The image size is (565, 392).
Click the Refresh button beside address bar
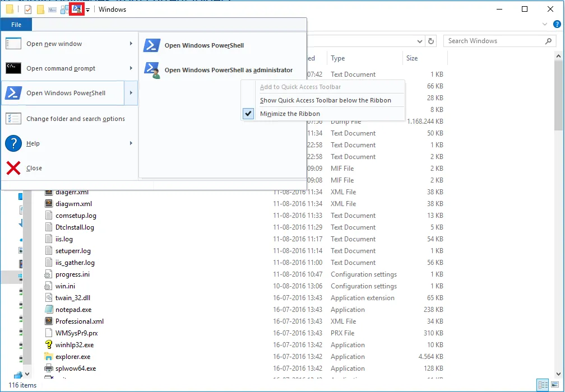[431, 41]
